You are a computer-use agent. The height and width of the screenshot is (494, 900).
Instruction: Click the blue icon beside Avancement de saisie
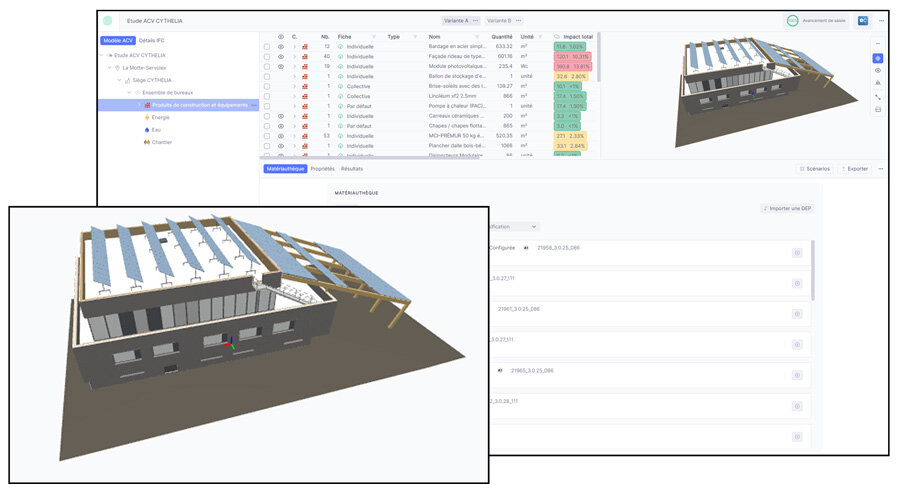pyautogui.click(x=862, y=20)
